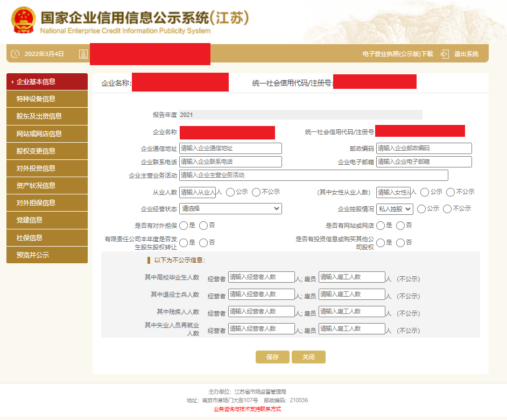Click the national emblem logo
This screenshot has width=507, height=420.
(x=24, y=20)
